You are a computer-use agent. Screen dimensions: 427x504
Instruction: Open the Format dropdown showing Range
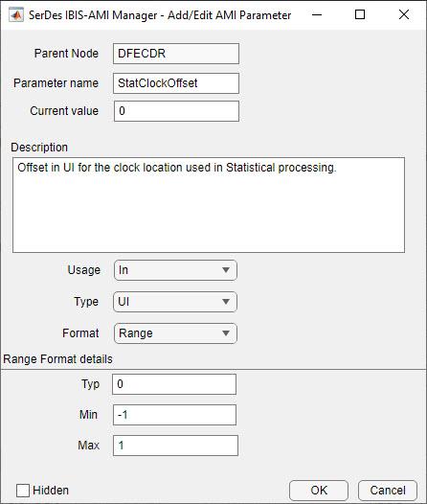[x=175, y=333]
